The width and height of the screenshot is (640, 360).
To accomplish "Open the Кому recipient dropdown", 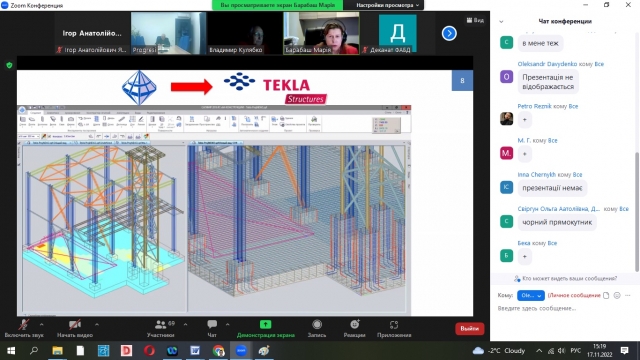I will (x=531, y=295).
